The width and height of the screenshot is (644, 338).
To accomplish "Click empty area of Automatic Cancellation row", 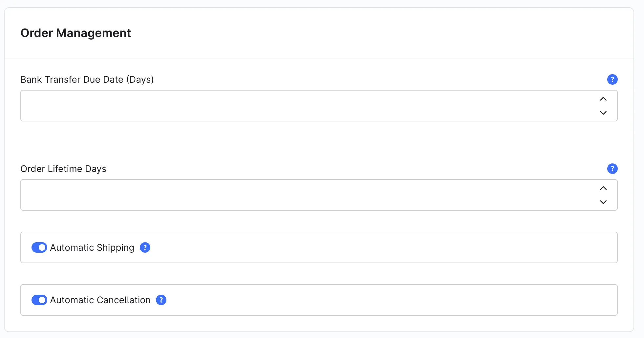I will [391, 300].
